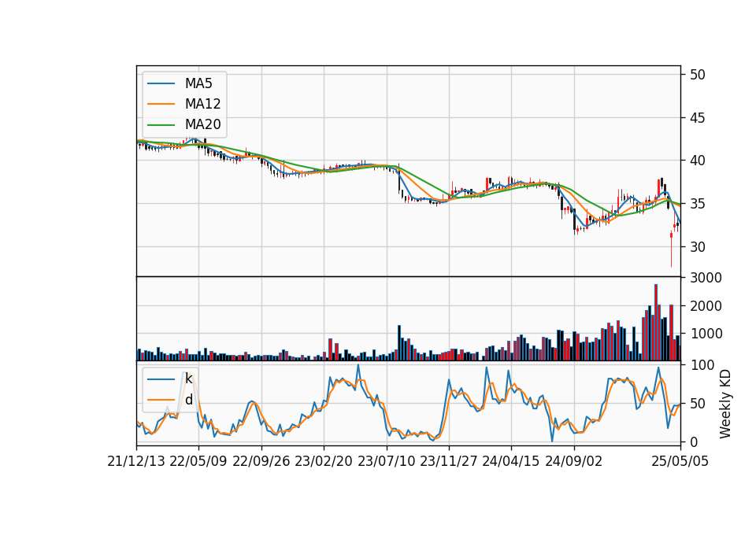This screenshot has width=756, height=543.
Task: Click the price axis value 45
Action: [697, 117]
